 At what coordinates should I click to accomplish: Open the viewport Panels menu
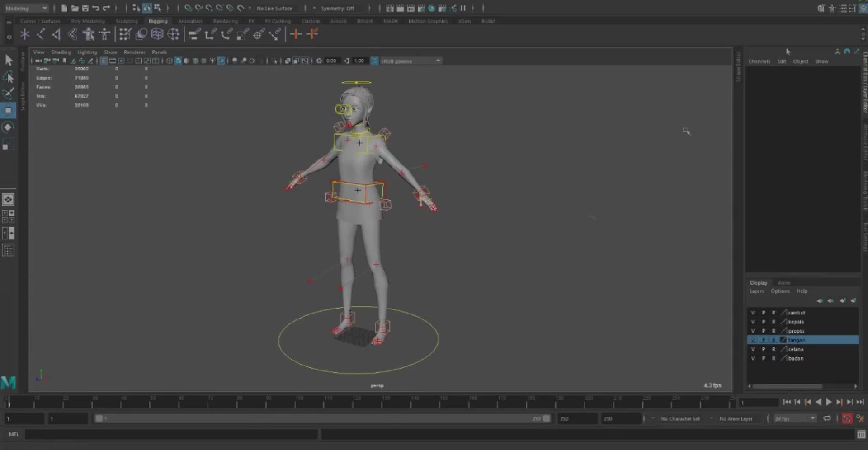(x=159, y=52)
